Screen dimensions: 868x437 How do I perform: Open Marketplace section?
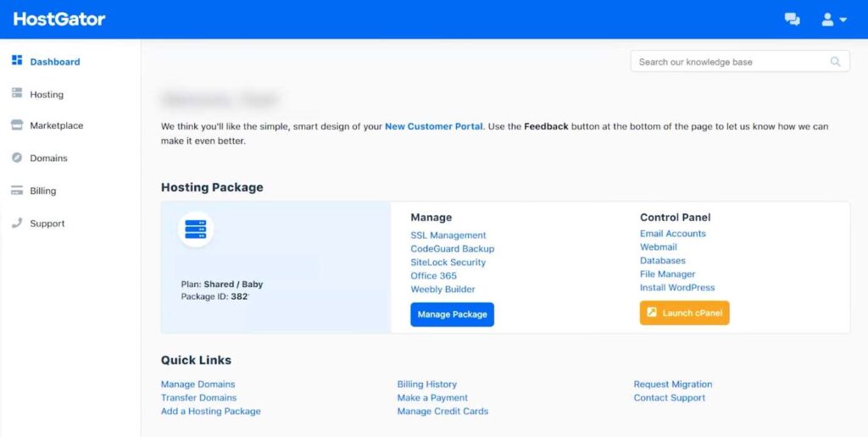coord(57,125)
